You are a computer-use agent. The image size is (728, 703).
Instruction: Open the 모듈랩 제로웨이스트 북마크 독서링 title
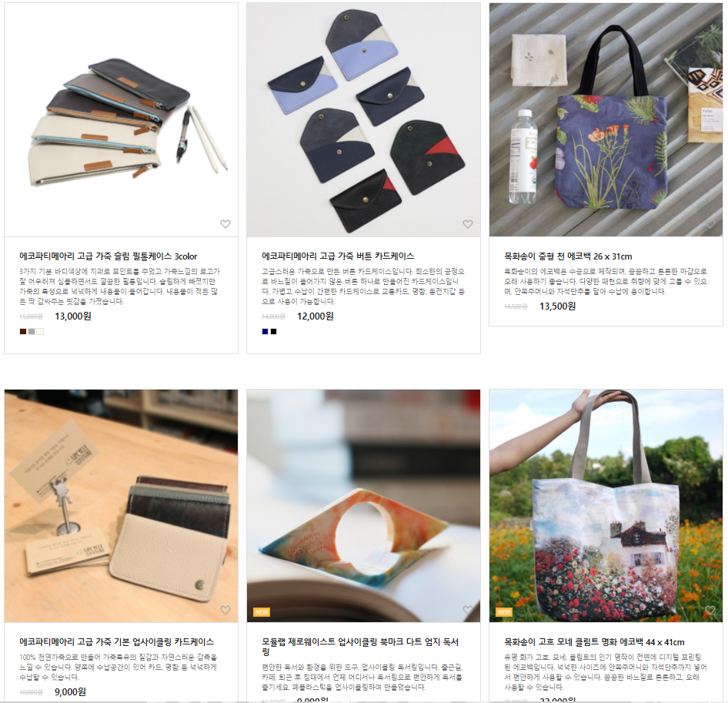click(360, 646)
